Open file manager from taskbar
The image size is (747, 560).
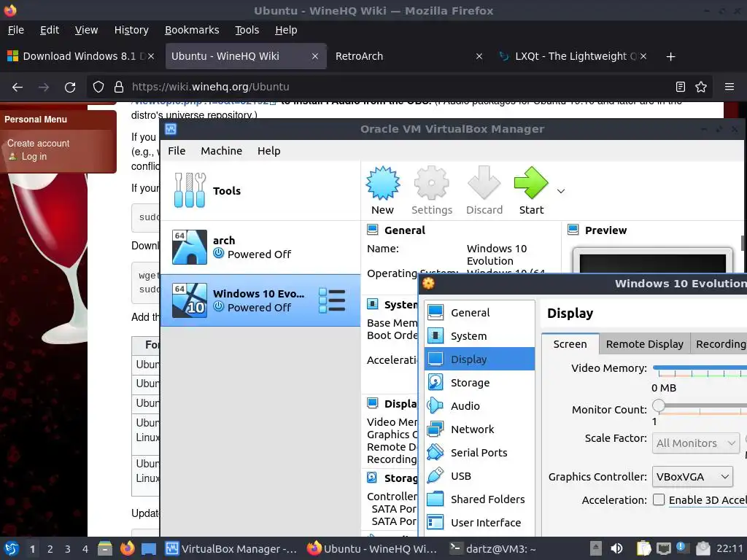(105, 548)
